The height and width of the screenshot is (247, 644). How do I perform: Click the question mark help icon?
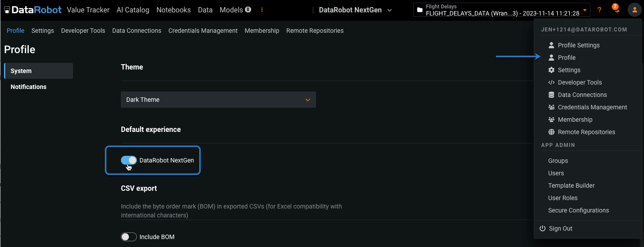click(600, 10)
